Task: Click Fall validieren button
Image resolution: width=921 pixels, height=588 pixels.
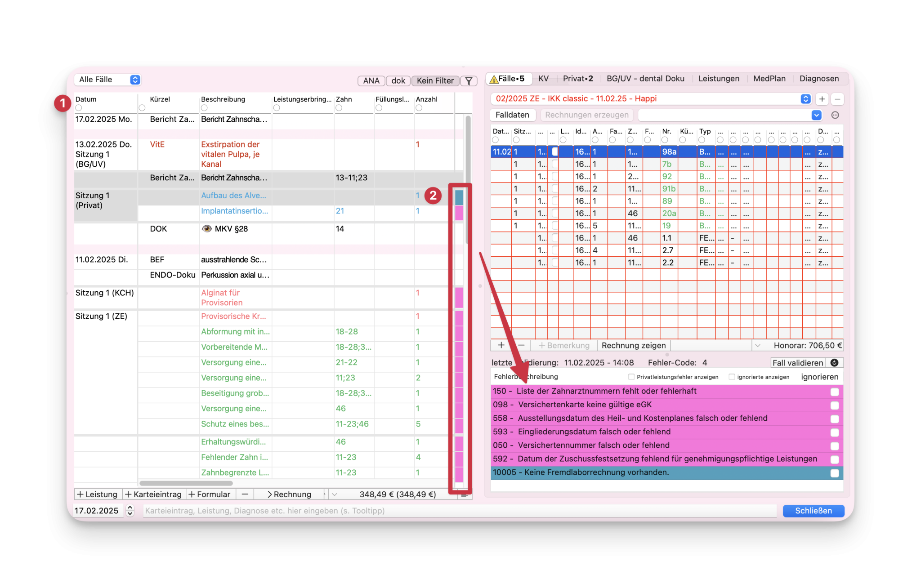Action: click(x=797, y=363)
